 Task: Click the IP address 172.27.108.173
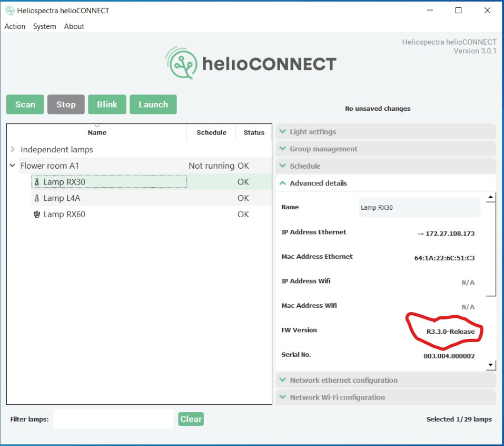pyautogui.click(x=450, y=234)
